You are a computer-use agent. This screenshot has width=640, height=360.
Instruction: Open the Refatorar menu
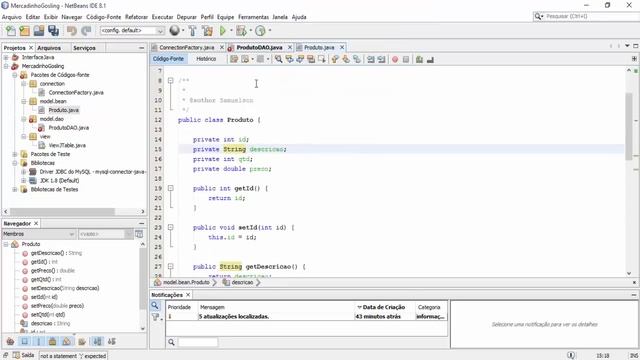click(x=136, y=17)
